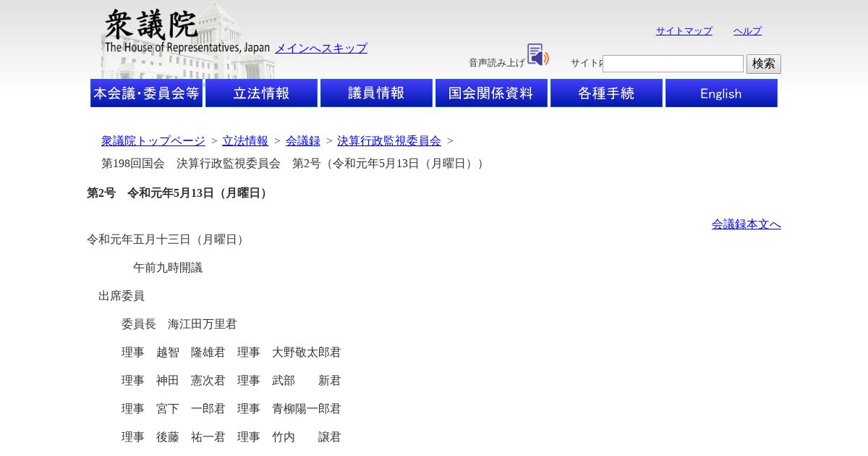Click the heading 第2号 令和元年5月13日（月曜日）
Image resolution: width=868 pixels, height=456 pixels.
[x=179, y=193]
